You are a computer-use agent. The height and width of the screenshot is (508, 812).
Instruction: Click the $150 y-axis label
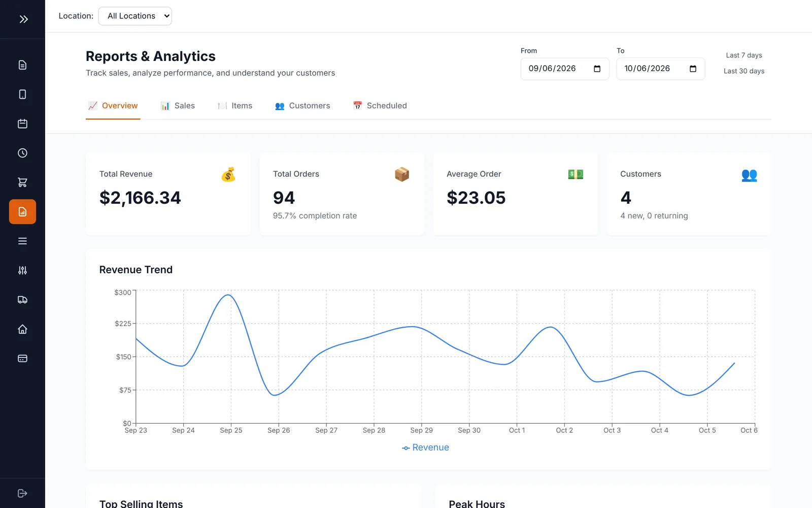click(x=124, y=357)
